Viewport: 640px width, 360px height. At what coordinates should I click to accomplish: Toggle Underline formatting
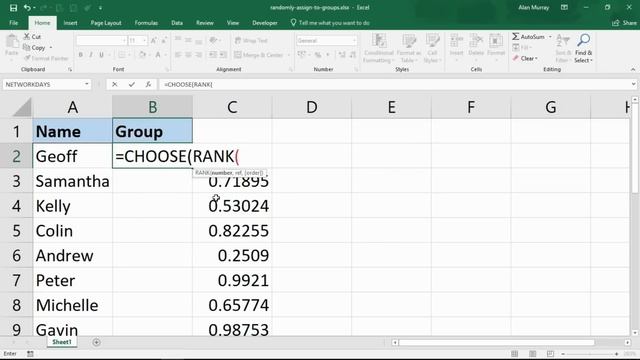[x=101, y=55]
